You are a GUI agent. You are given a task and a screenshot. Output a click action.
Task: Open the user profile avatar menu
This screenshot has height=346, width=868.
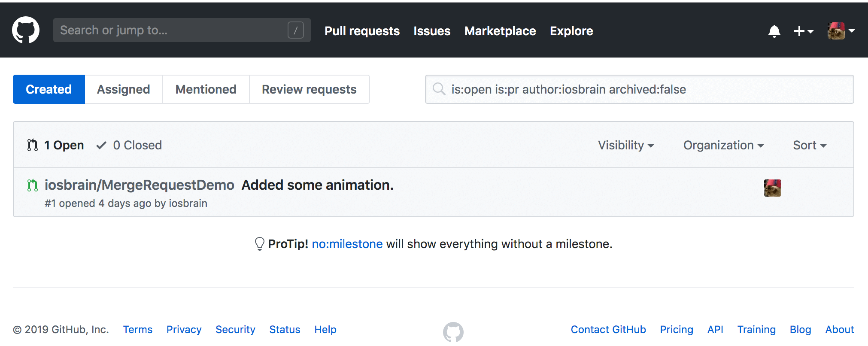pyautogui.click(x=841, y=31)
